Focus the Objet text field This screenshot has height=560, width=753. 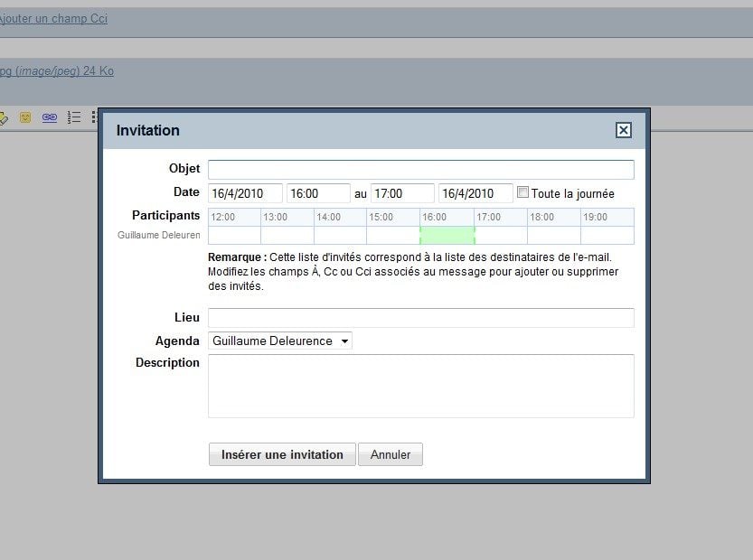pos(420,170)
